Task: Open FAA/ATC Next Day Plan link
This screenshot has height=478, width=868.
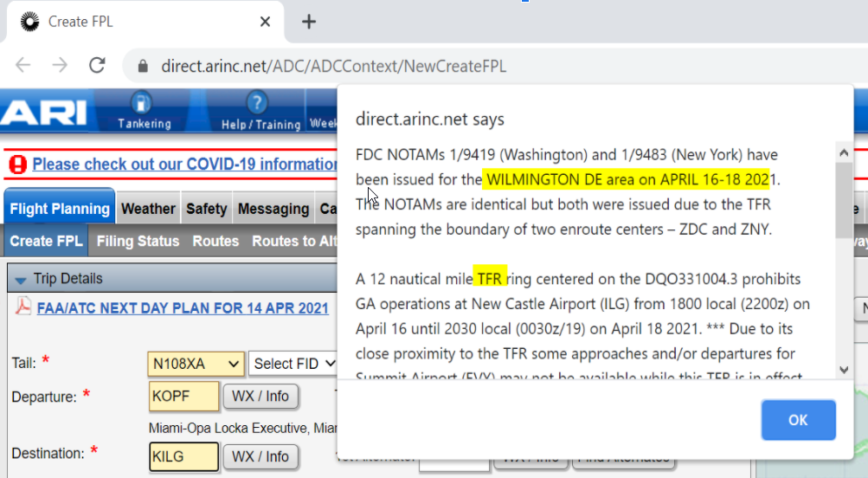Action: (183, 308)
